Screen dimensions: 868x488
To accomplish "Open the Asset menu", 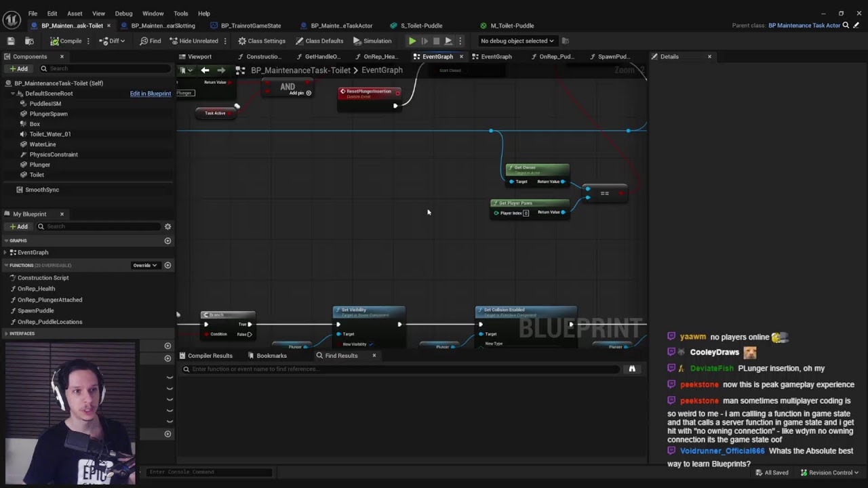I will click(x=75, y=14).
